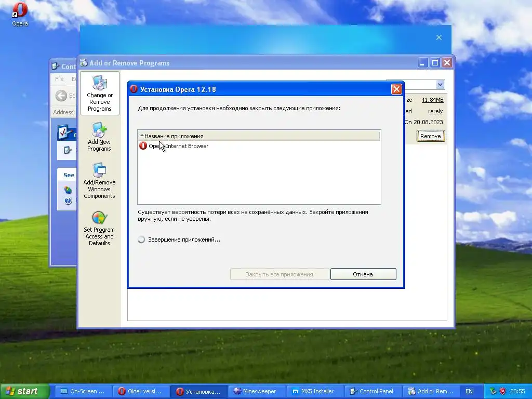Click the Remove button in Add or Remove Programs
Screen dimensions: 532x399
431,136
